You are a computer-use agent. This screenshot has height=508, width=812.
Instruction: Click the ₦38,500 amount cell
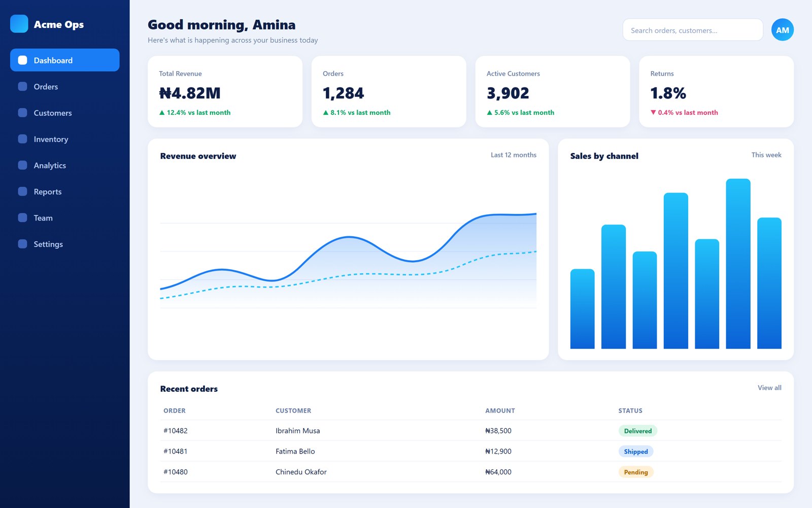point(498,431)
